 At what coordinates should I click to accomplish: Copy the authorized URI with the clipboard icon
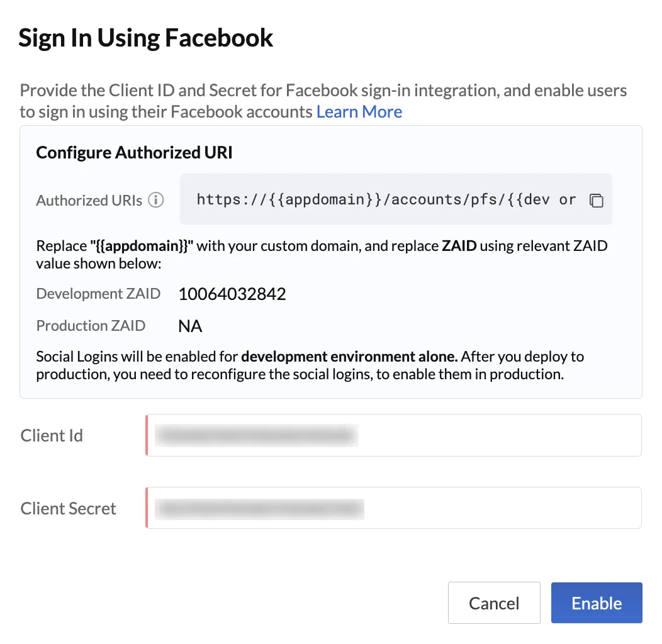click(x=596, y=200)
